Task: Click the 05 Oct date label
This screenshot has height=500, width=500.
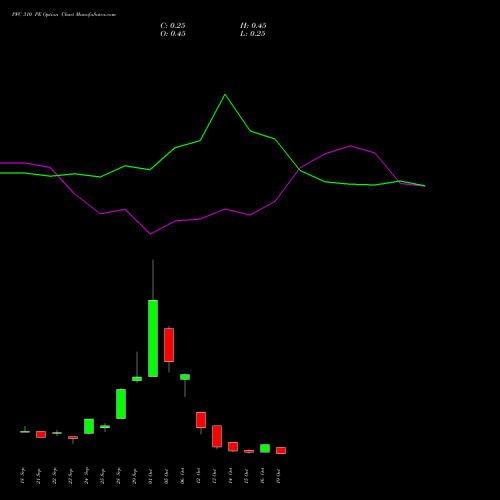Action: (166, 476)
